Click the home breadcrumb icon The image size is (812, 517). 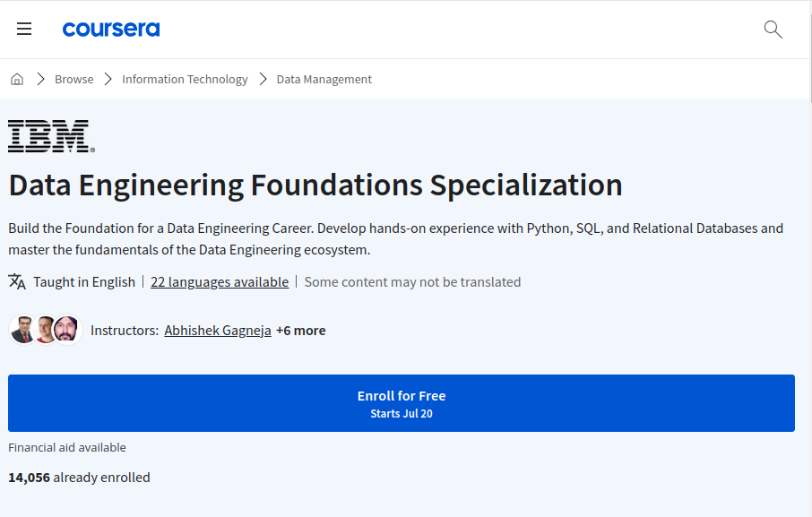click(x=16, y=78)
